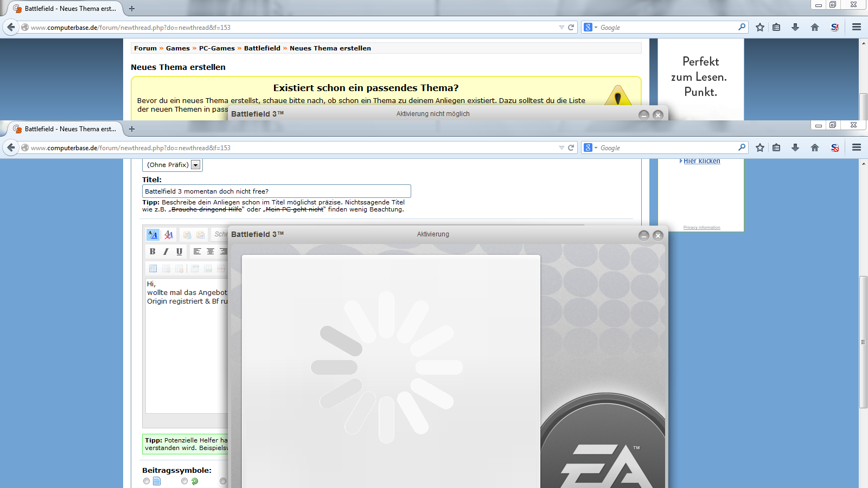The image size is (868, 488).
Task: Open new tab in lower browser
Action: pyautogui.click(x=132, y=129)
